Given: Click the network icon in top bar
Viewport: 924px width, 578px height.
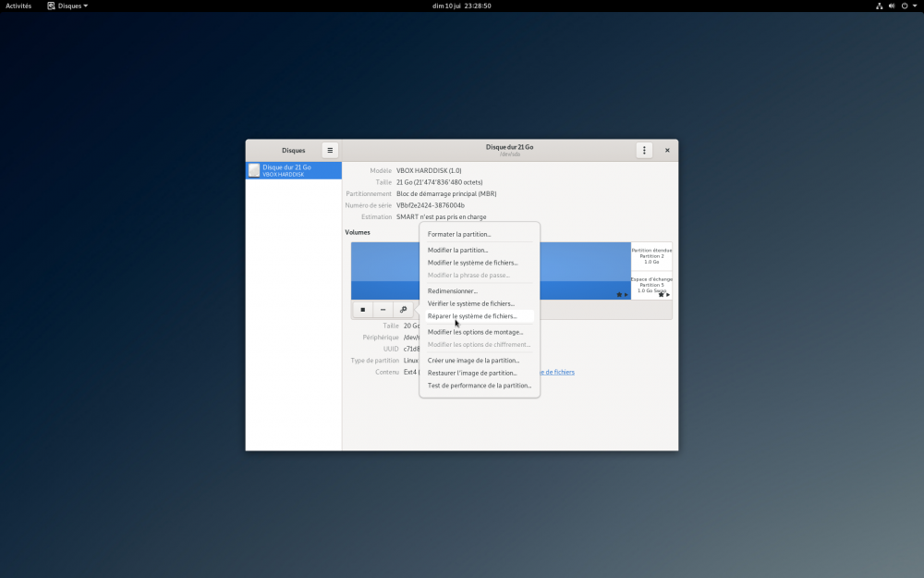Looking at the screenshot, I should 877,6.
